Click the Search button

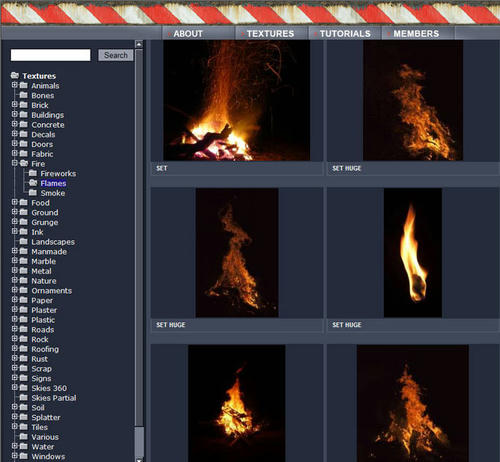tap(116, 55)
